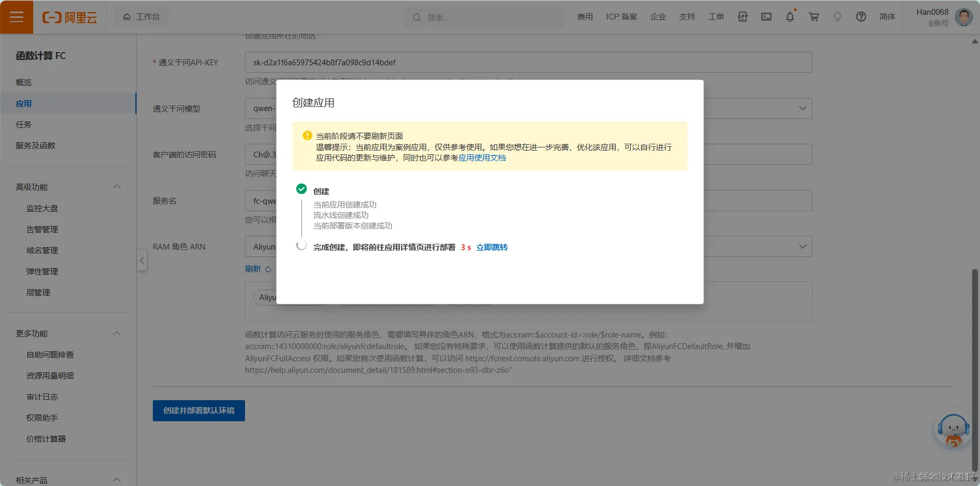Click the API tools icon
Screen dimensions: 980x486
[743, 16]
